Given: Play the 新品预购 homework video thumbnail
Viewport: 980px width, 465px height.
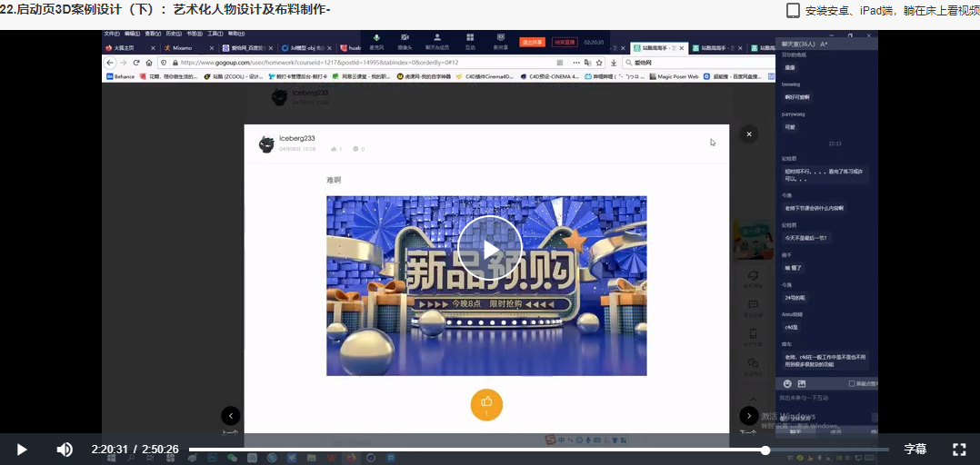Looking at the screenshot, I should click(489, 249).
